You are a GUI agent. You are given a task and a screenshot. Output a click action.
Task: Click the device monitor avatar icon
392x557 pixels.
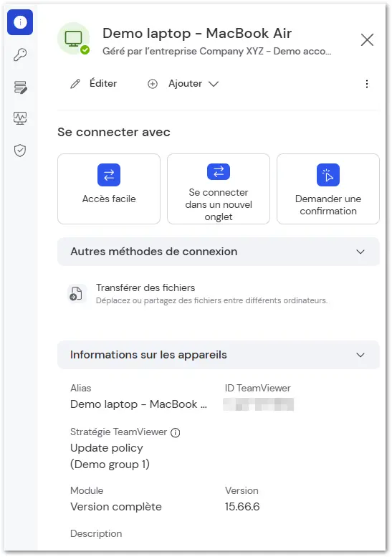point(74,39)
